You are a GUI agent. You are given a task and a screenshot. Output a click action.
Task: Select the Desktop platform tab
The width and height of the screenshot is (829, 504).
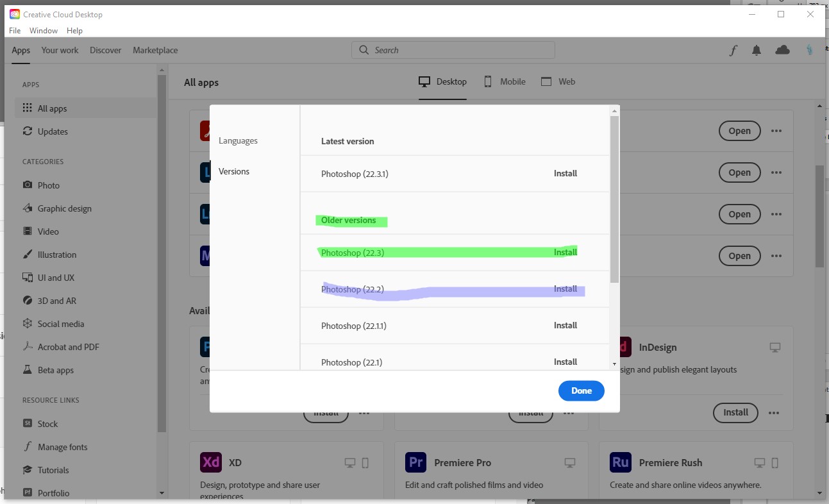(442, 81)
